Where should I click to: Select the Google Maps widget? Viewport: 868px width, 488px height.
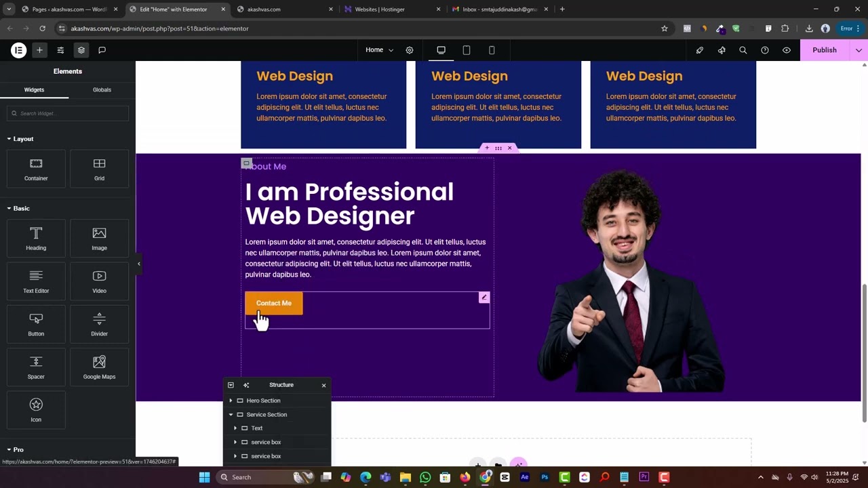click(x=99, y=367)
